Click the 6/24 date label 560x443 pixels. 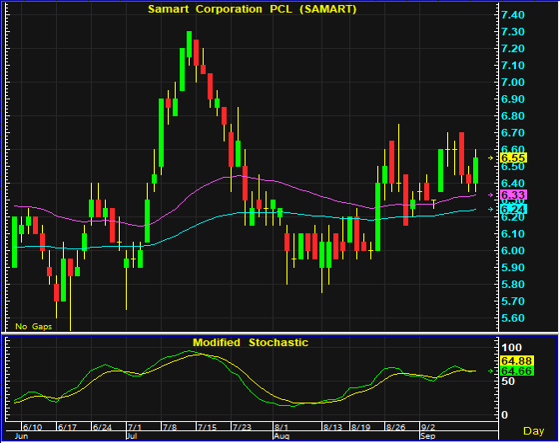tap(102, 427)
